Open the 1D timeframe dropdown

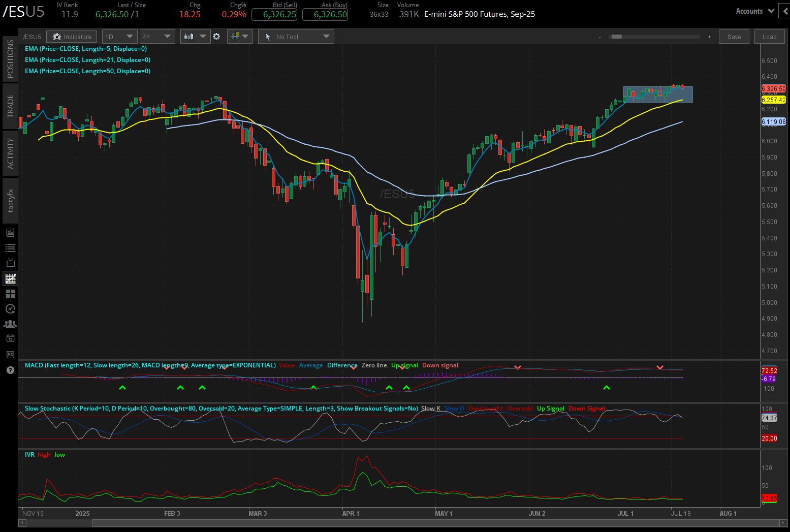[x=119, y=36]
